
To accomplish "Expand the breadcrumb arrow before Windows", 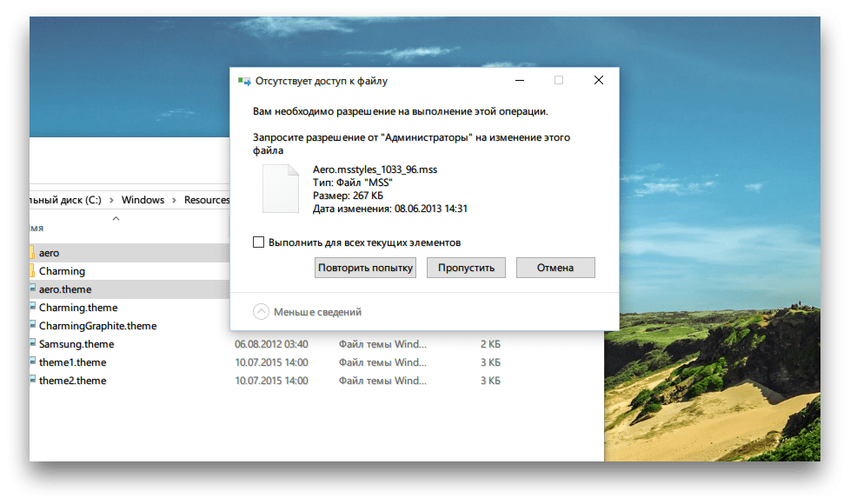I will point(111,200).
